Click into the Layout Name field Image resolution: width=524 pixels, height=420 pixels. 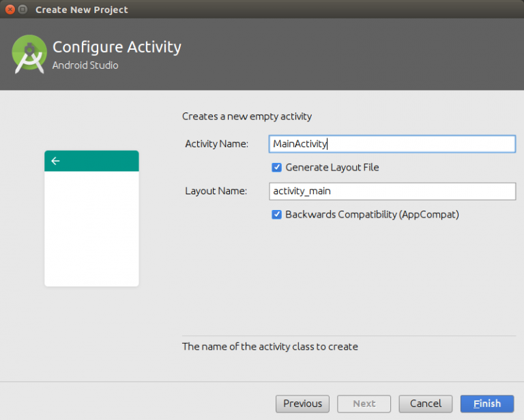(392, 192)
